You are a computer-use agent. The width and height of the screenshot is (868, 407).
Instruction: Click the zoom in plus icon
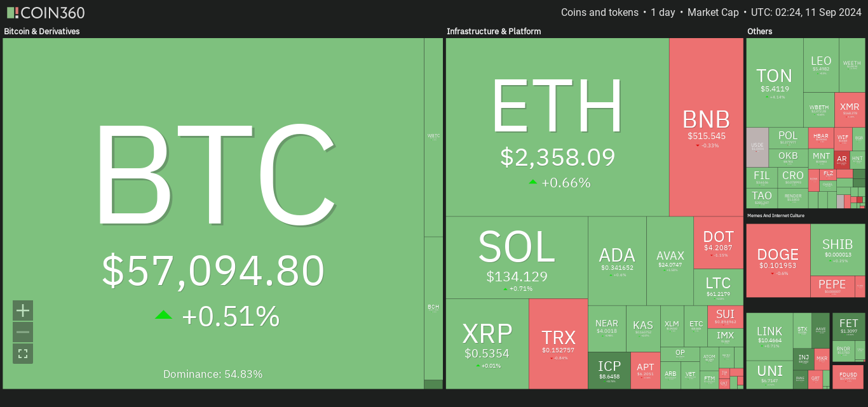23,310
